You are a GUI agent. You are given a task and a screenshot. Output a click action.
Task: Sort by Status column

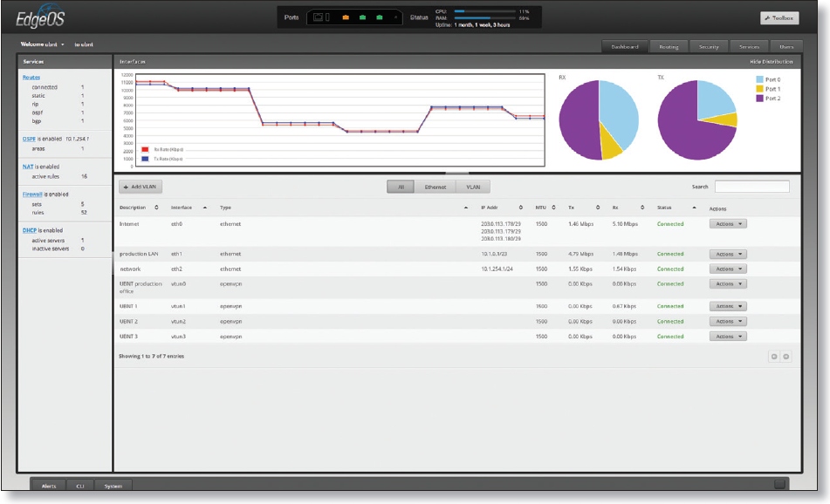click(676, 208)
